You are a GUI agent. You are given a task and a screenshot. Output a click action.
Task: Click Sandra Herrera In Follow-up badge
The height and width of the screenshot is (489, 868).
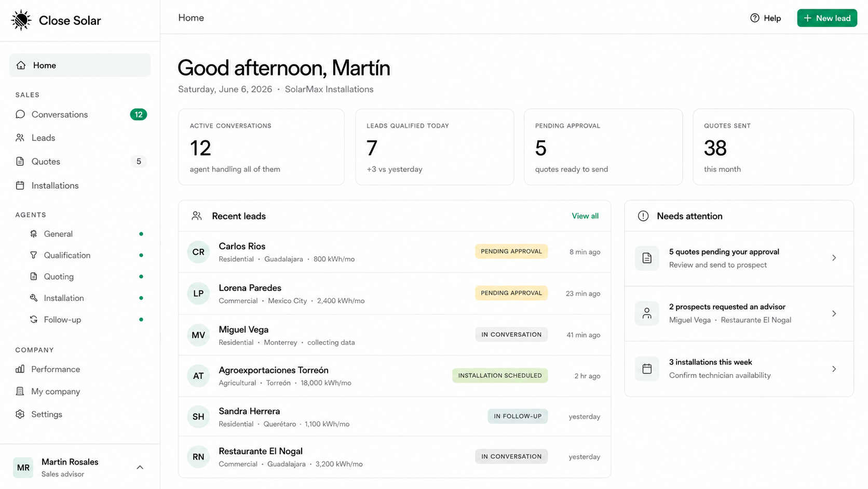(x=518, y=416)
